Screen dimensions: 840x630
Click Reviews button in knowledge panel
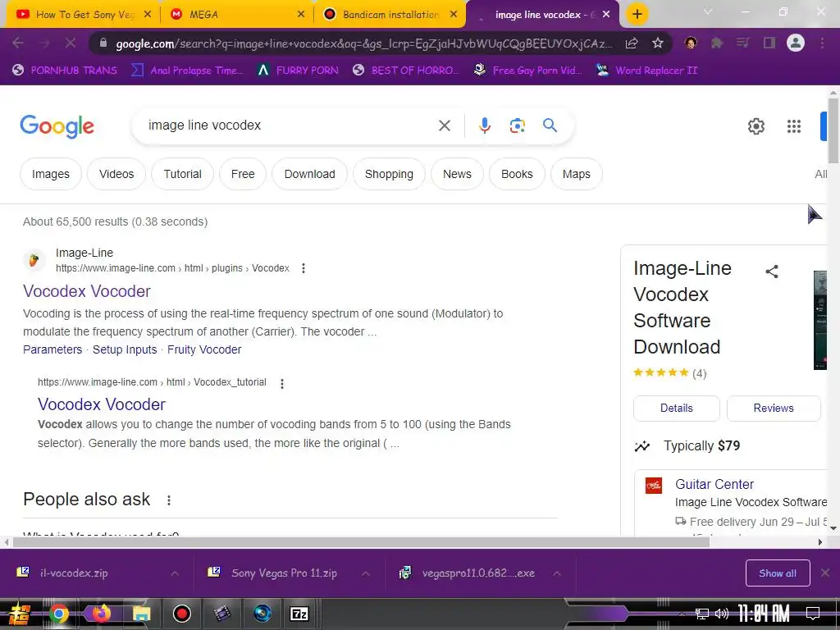[x=774, y=409]
